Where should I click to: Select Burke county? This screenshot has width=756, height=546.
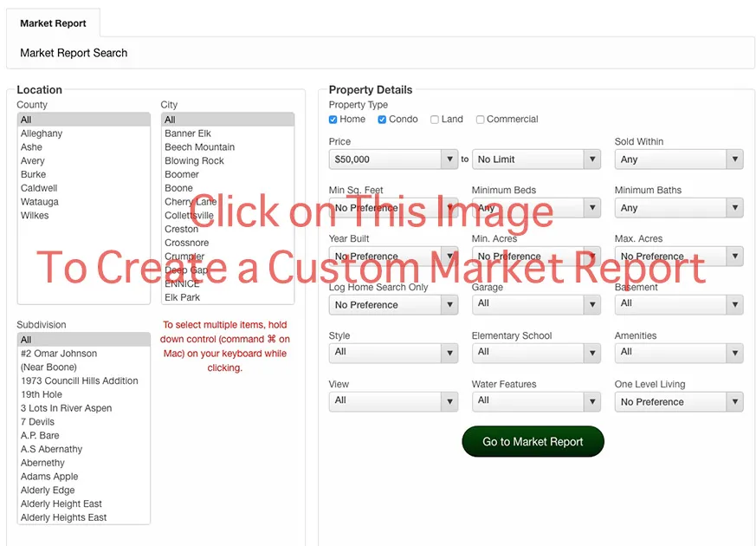coord(84,174)
